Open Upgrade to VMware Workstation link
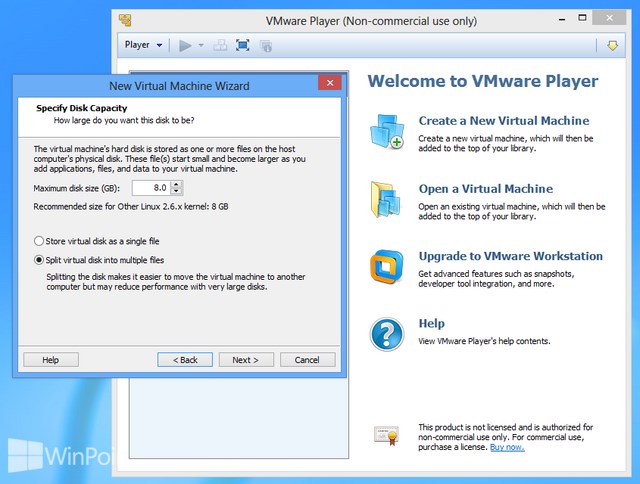 [511, 256]
